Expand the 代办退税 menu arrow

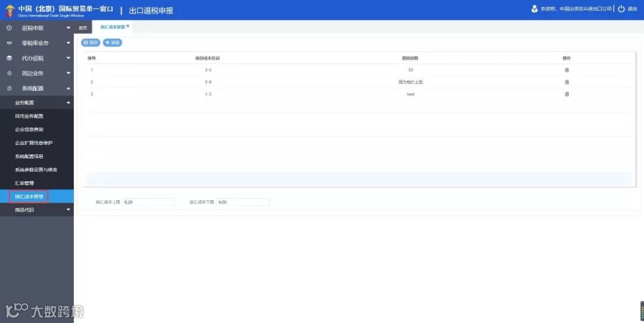pos(68,58)
